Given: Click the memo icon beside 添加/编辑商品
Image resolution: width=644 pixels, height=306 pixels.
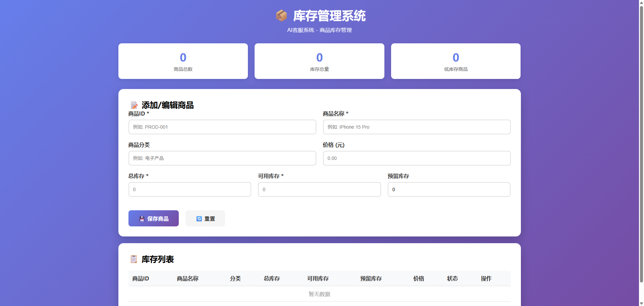Looking at the screenshot, I should tap(134, 105).
